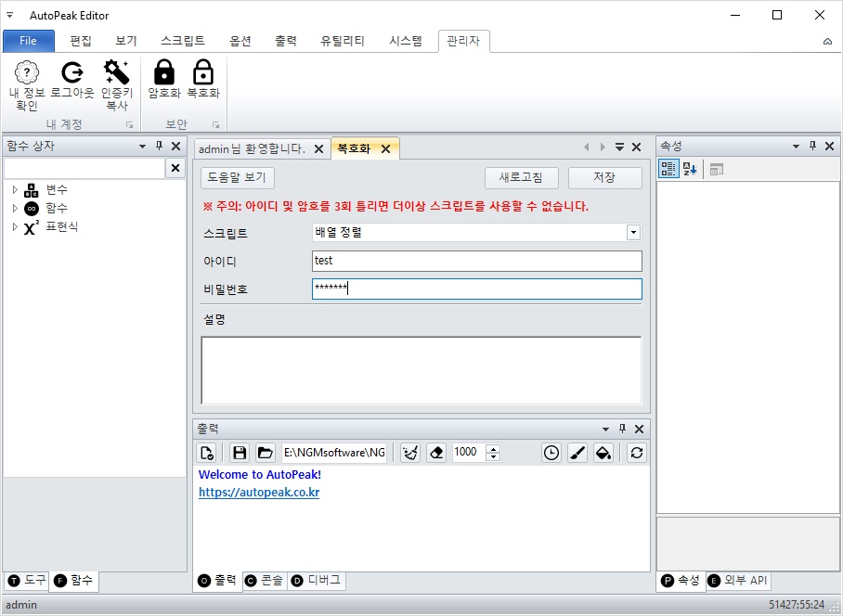Select 인증키 복사 wand icon
Screen dimensions: 843x616
(x=117, y=72)
